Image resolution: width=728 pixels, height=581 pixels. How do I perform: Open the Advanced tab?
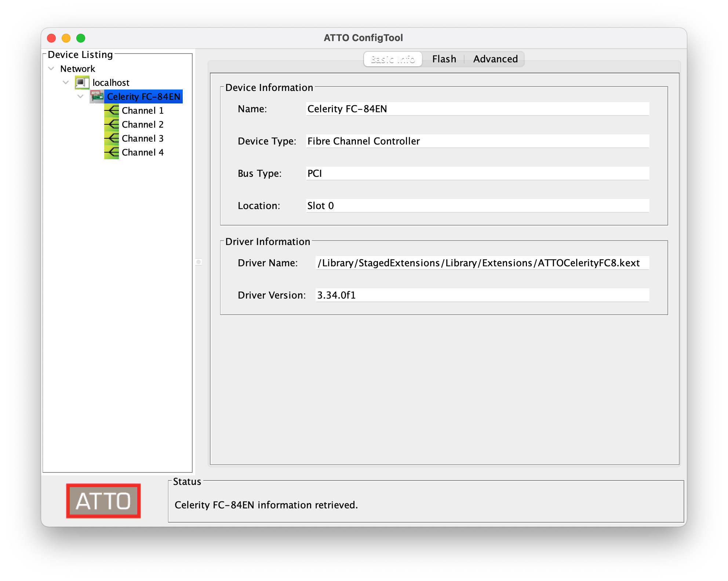tap(495, 59)
